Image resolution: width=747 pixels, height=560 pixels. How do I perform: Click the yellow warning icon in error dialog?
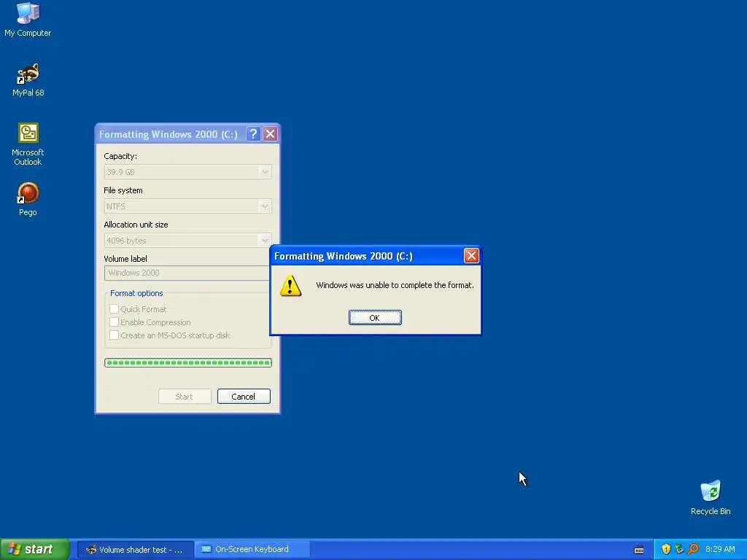[290, 285]
